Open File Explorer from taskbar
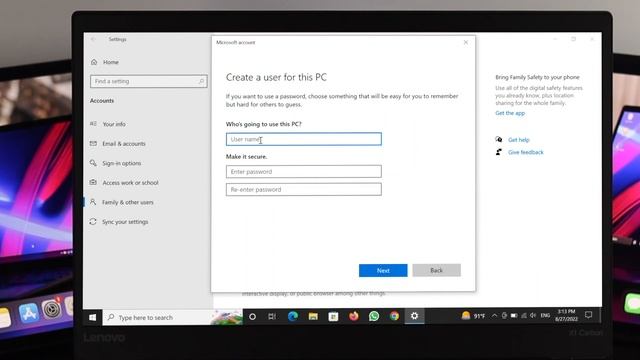The width and height of the screenshot is (640, 360). tap(313, 316)
